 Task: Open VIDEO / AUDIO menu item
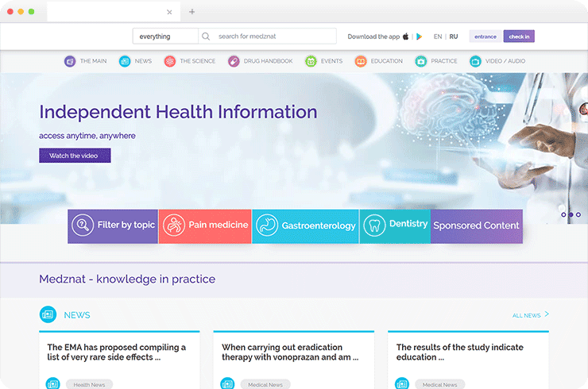click(x=505, y=61)
